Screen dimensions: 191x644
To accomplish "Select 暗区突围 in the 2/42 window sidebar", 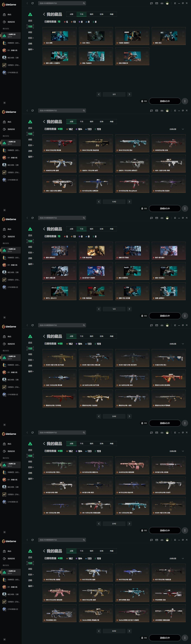I will (11, 487).
